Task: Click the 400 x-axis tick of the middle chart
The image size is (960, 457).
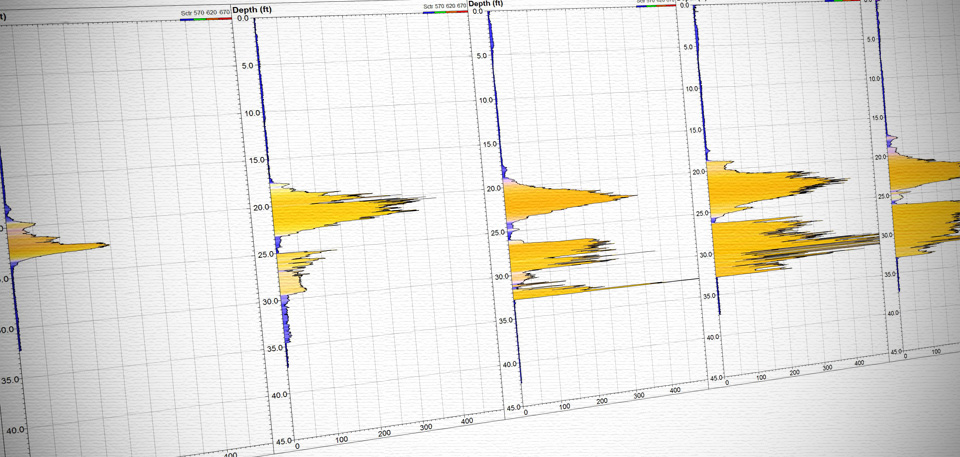Action: 676,390
